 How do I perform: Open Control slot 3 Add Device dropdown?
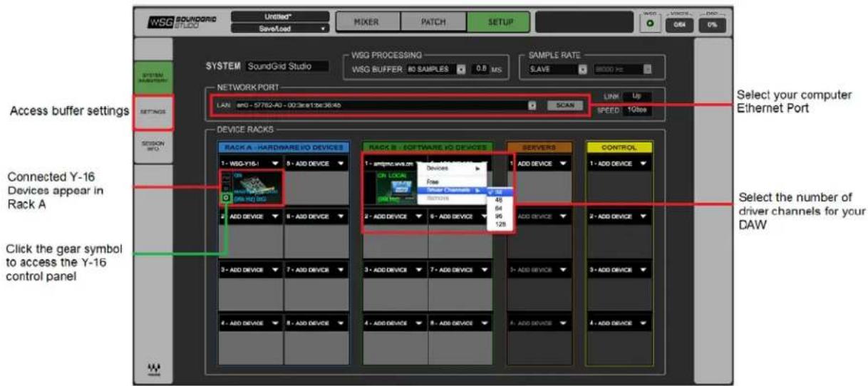(x=618, y=270)
